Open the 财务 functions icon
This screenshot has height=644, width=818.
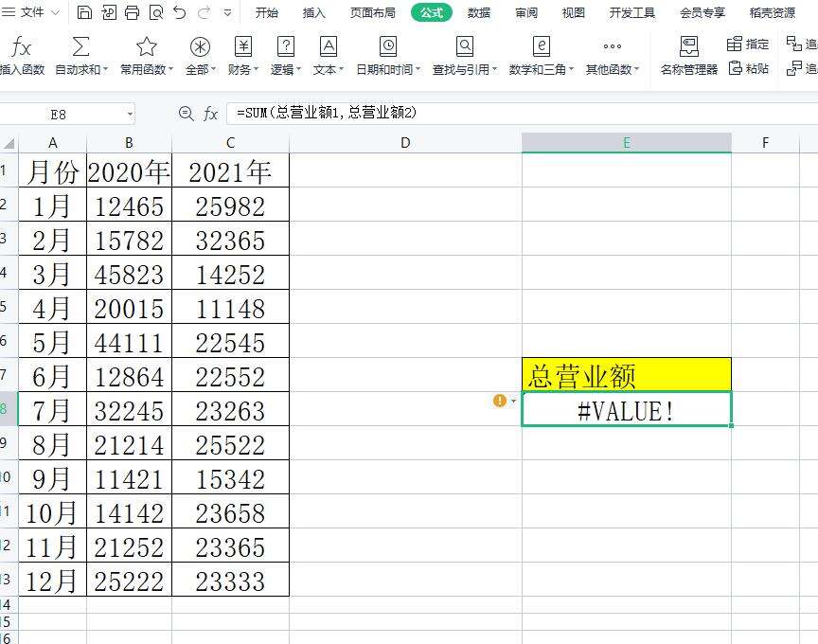(x=243, y=46)
